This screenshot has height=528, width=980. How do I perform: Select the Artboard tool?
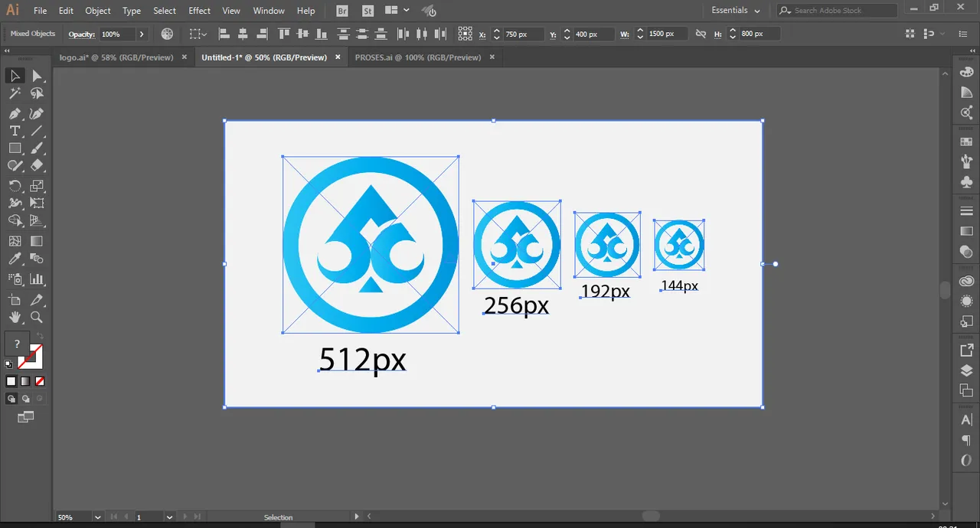point(15,300)
